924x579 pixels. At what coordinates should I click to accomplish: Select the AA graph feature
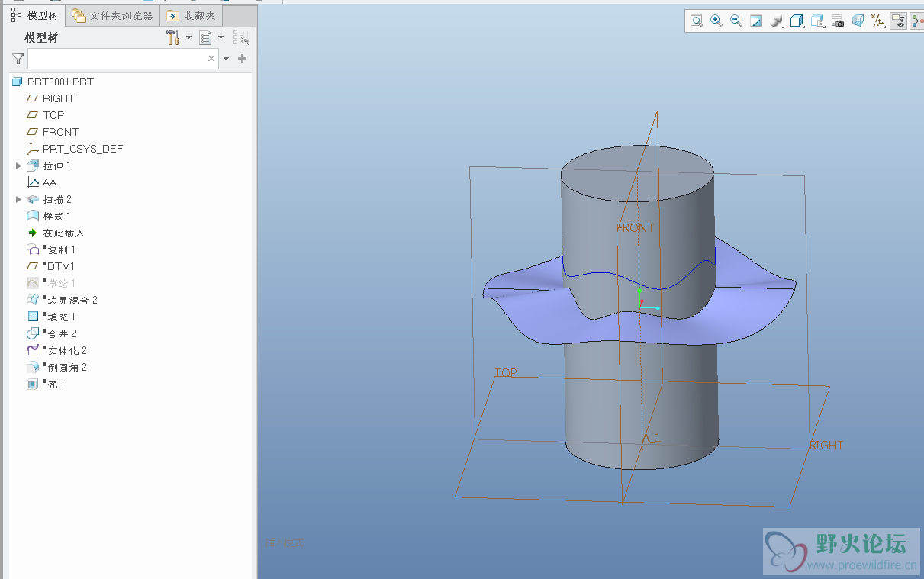(42, 182)
